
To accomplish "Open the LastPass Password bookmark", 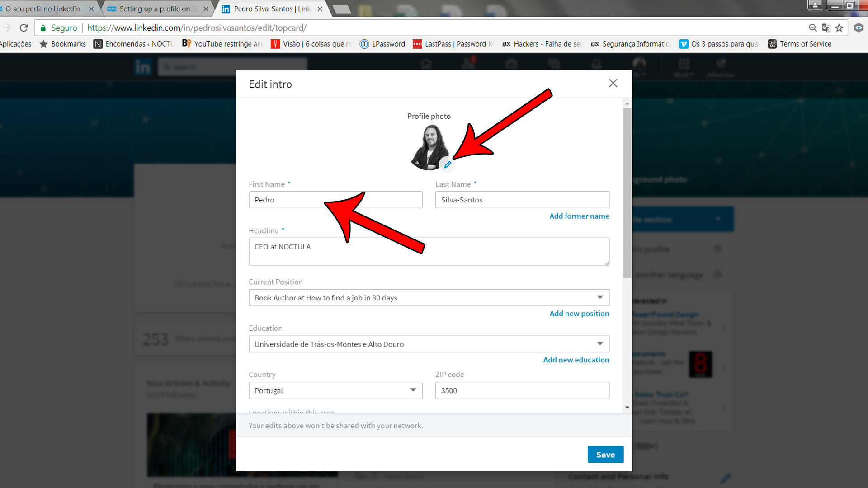I will click(x=453, y=44).
